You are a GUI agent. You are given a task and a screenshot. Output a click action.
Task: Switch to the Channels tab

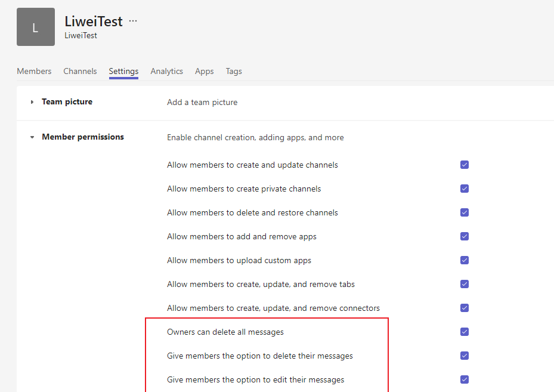pos(80,71)
